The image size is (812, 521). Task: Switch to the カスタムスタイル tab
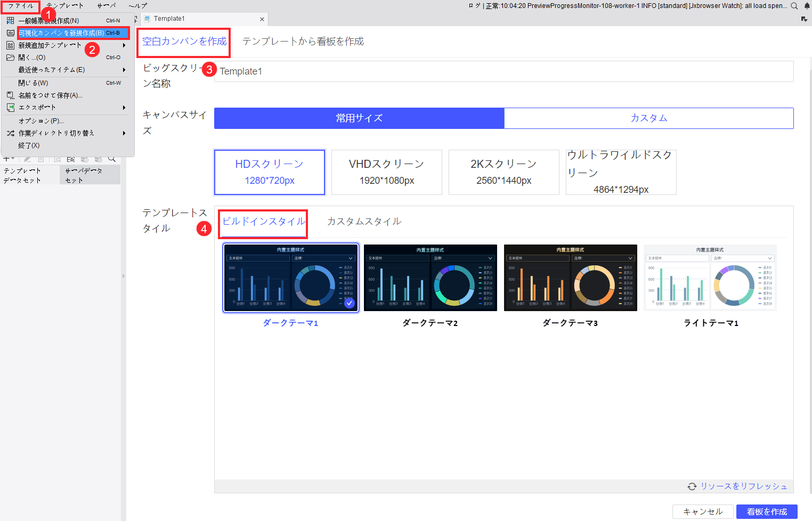(364, 221)
